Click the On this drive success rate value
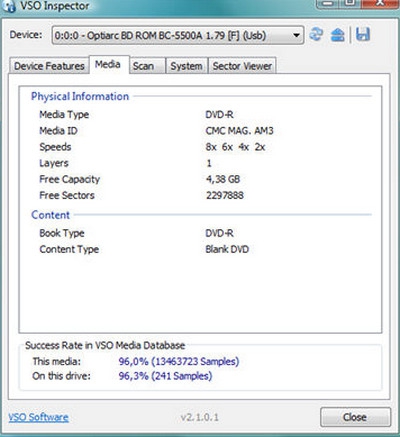This screenshot has height=437, width=400. [x=165, y=376]
